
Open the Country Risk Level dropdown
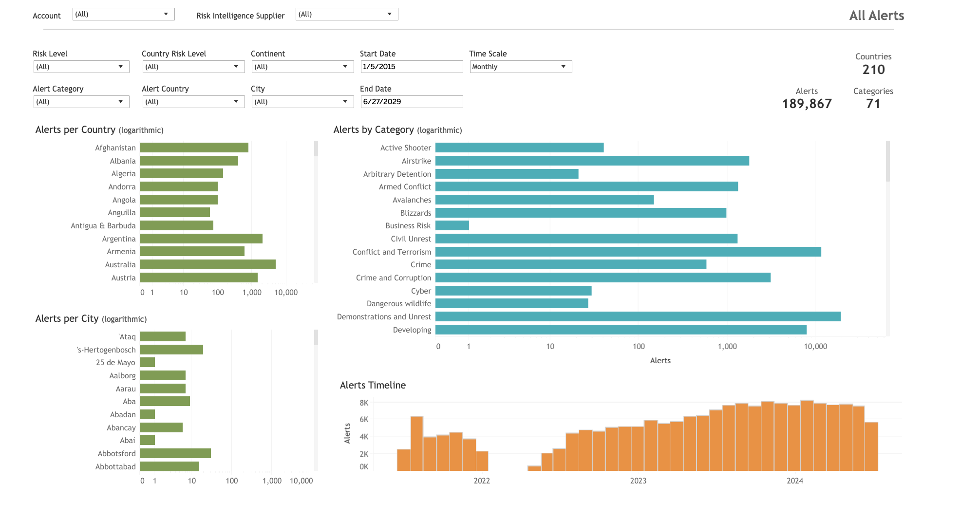click(193, 67)
